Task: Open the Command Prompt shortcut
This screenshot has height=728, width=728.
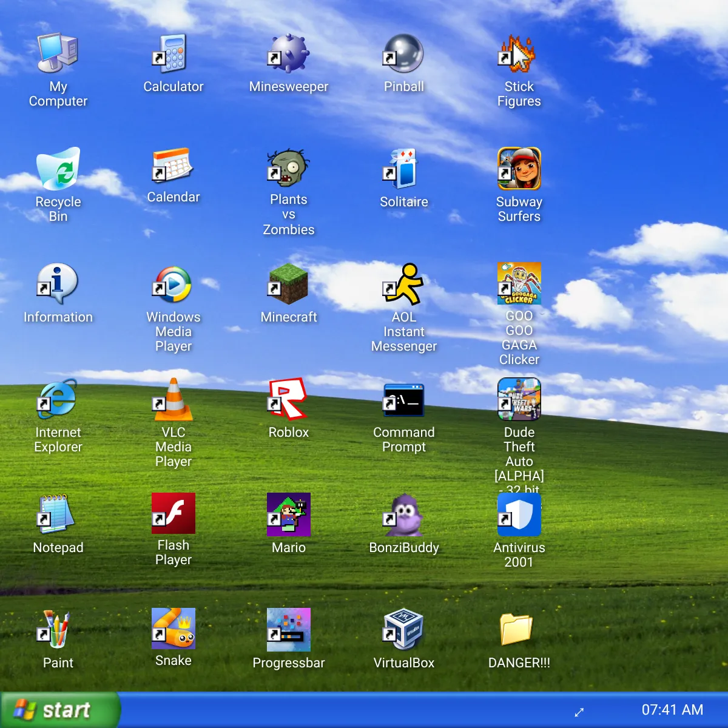Action: (404, 399)
